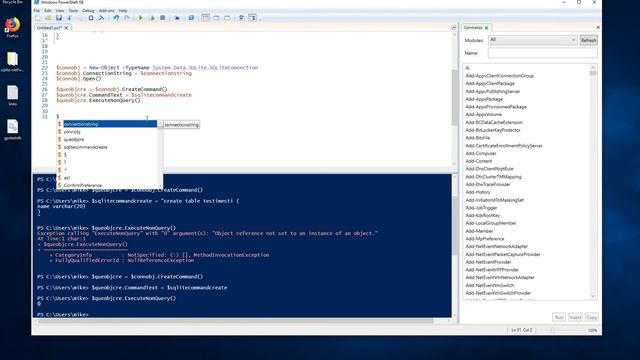
Task: Toggle Show Command Add-on icon
Action: click(252, 18)
